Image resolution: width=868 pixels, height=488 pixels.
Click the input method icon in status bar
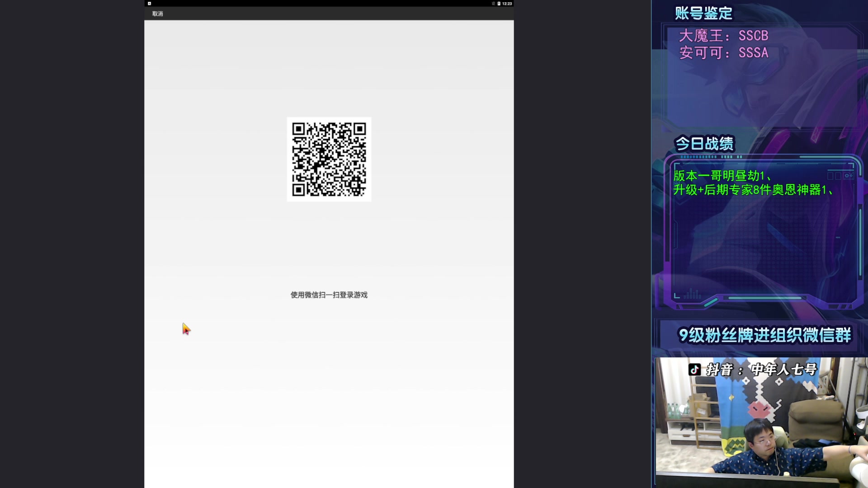[x=149, y=4]
